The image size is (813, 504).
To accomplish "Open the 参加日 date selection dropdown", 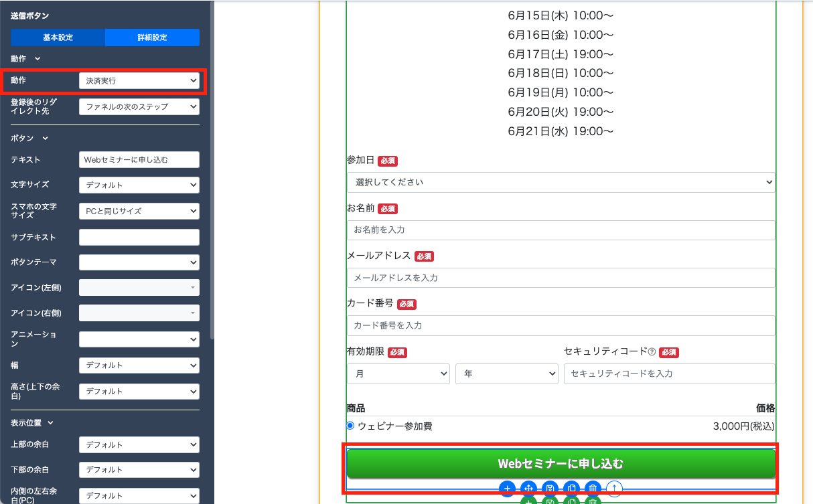I will 560,182.
